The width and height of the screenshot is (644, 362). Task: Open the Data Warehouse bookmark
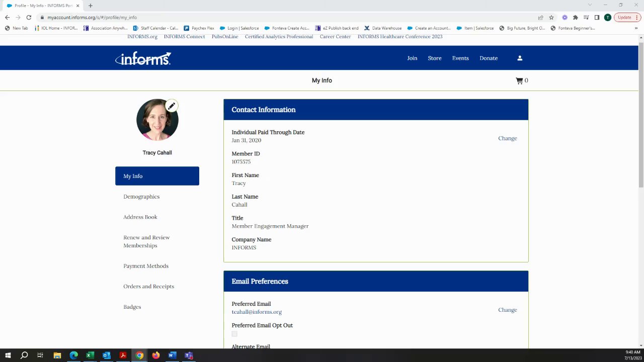click(x=383, y=28)
